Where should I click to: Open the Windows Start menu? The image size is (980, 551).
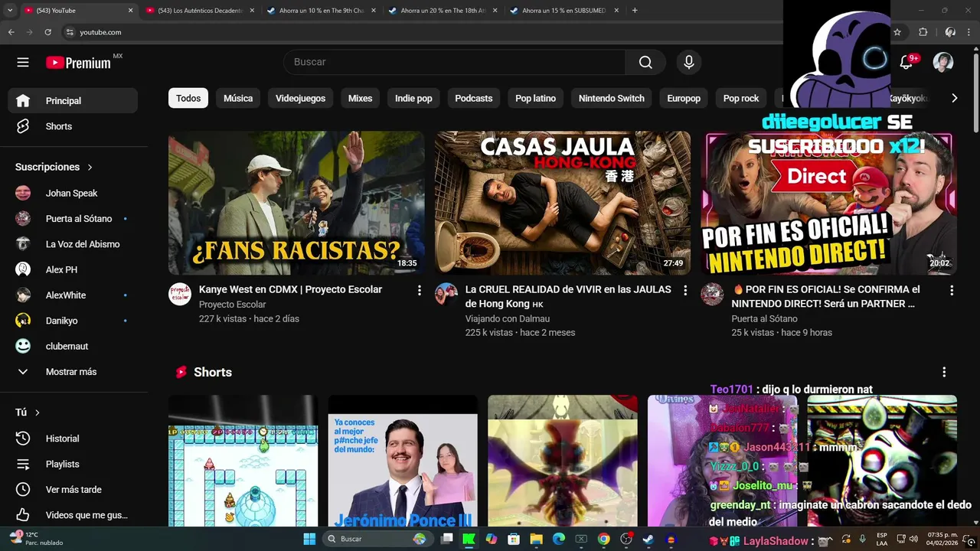(309, 539)
